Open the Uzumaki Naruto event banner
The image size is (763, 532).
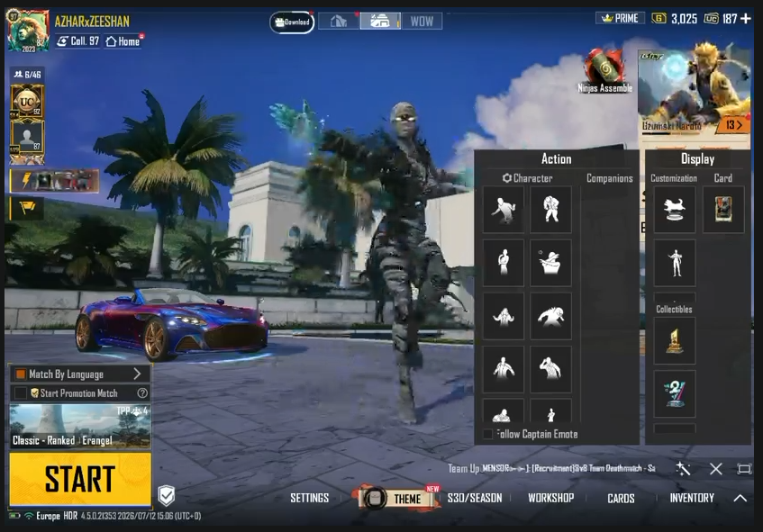point(695,94)
